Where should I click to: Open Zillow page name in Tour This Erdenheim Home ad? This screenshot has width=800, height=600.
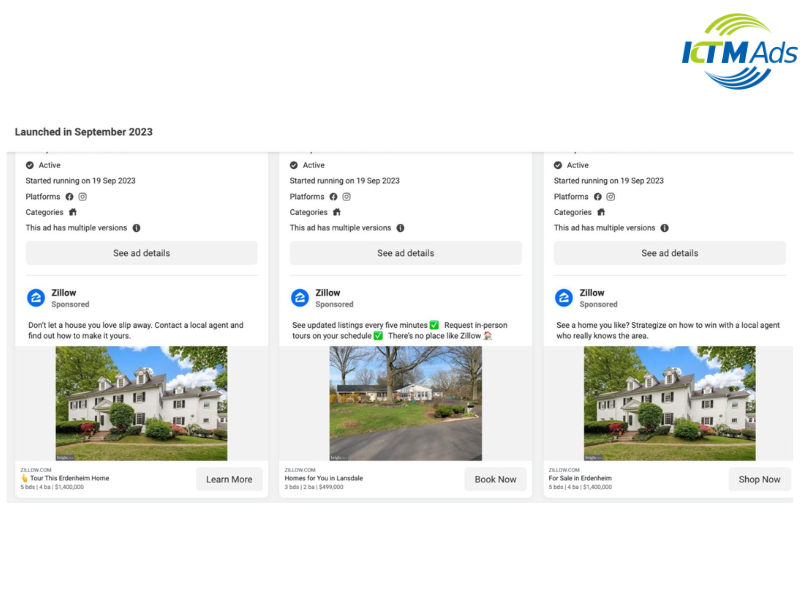(x=64, y=293)
